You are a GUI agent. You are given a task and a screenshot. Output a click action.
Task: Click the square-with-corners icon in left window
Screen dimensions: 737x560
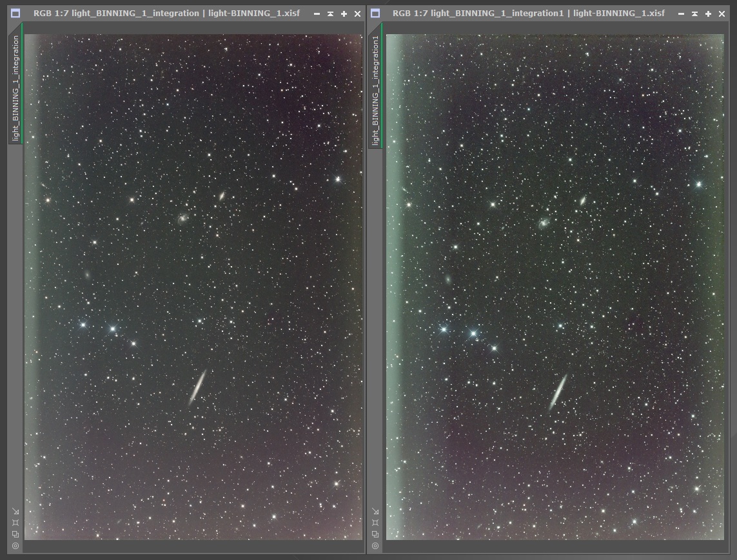pos(15,523)
